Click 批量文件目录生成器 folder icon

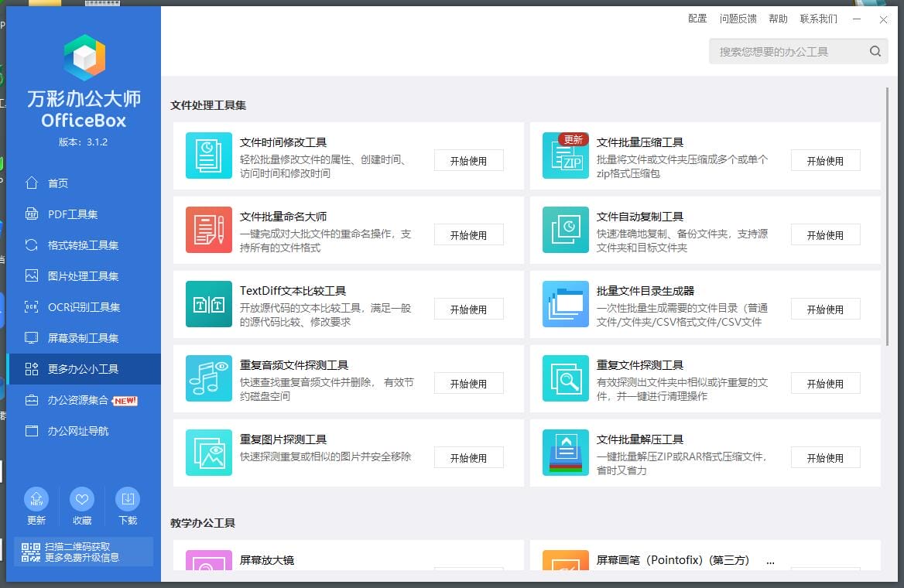[x=566, y=304]
